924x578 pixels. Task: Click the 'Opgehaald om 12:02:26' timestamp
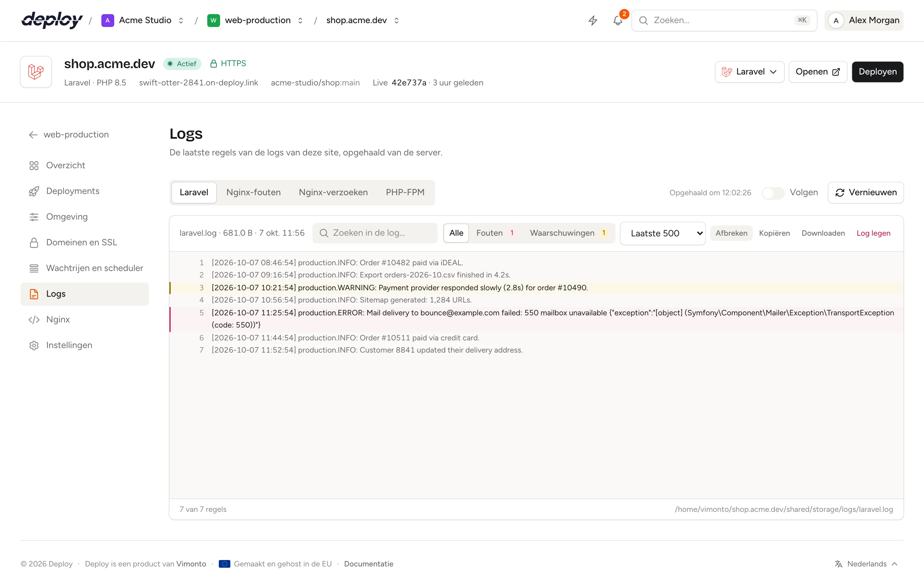tap(710, 193)
